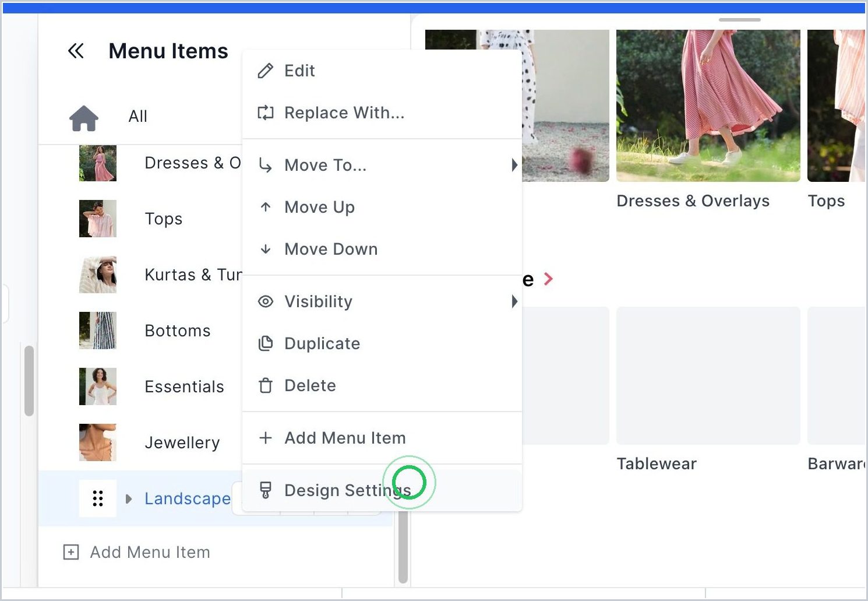The image size is (868, 601).
Task: Open the Visibility submenu arrow
Action: (514, 301)
